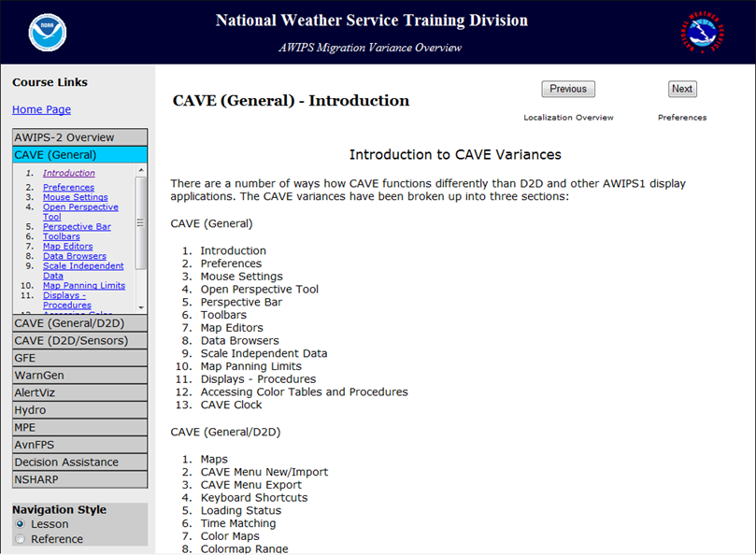Select the Lesson navigation style

pyautogui.click(x=21, y=523)
